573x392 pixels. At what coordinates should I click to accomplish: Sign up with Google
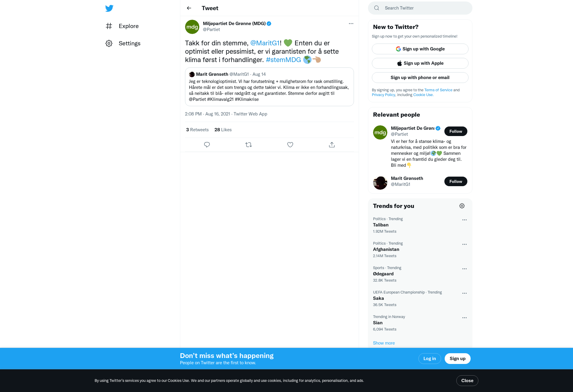420,49
